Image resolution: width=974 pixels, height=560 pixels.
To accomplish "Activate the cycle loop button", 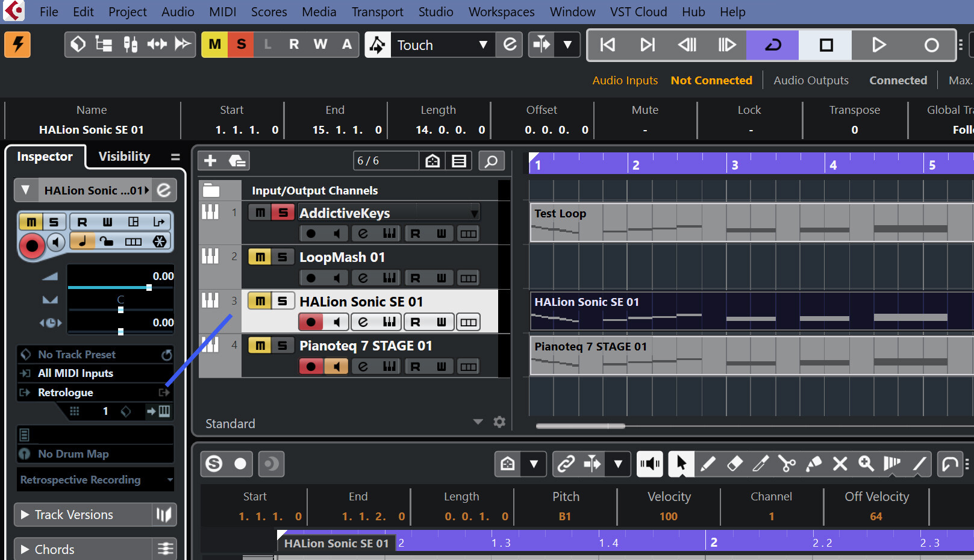I will pos(773,45).
